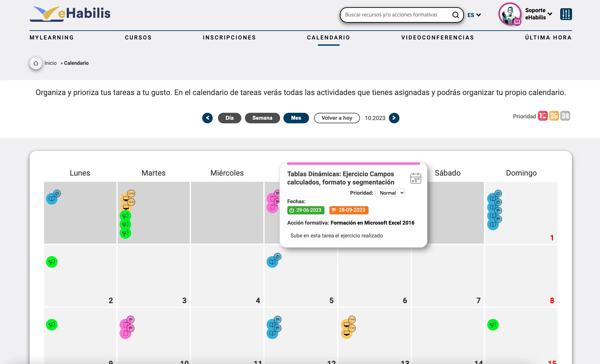Open the bottom blue book event on Sunday 1
This screenshot has width=600, height=364.
493,224
